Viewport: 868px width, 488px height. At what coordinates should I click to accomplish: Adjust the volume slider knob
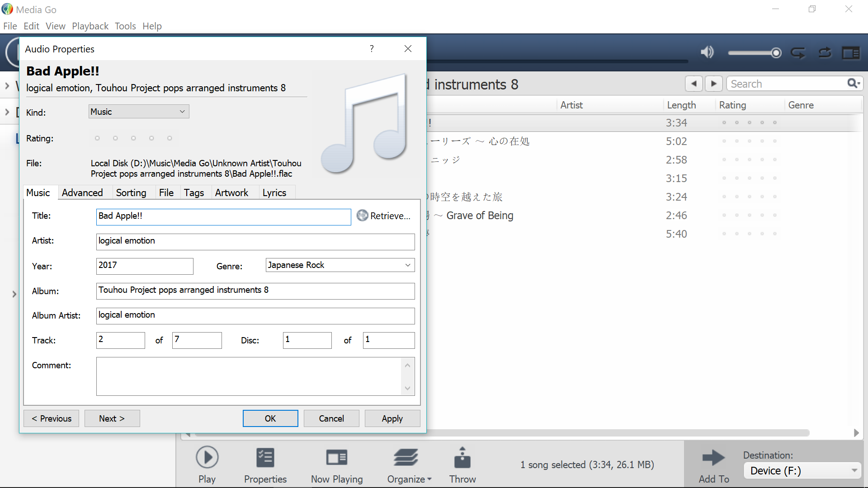(x=776, y=53)
